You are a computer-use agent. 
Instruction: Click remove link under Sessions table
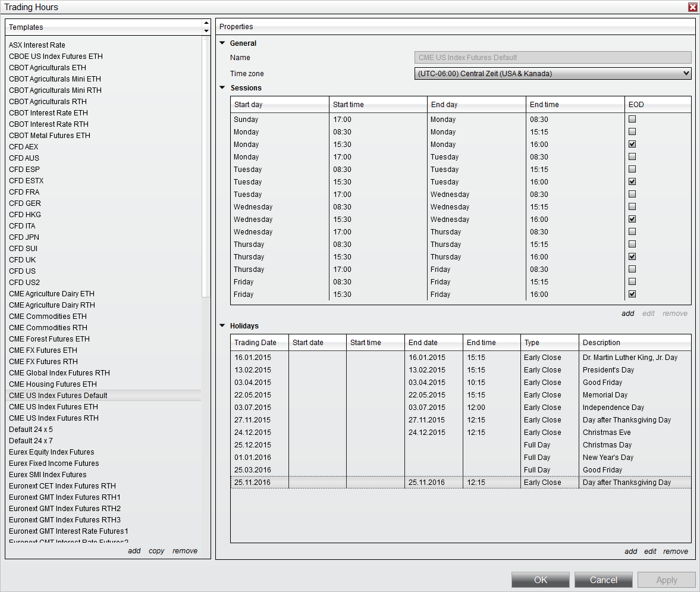tap(674, 314)
